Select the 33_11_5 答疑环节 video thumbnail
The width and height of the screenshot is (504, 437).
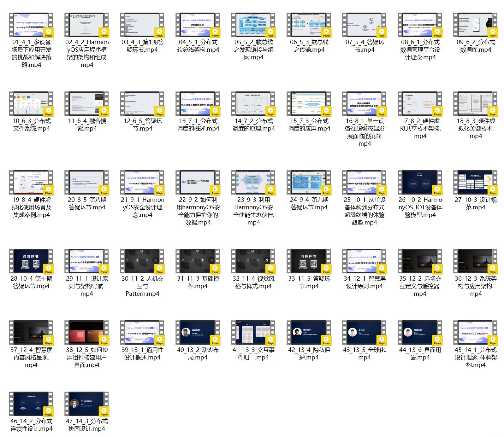point(309,261)
